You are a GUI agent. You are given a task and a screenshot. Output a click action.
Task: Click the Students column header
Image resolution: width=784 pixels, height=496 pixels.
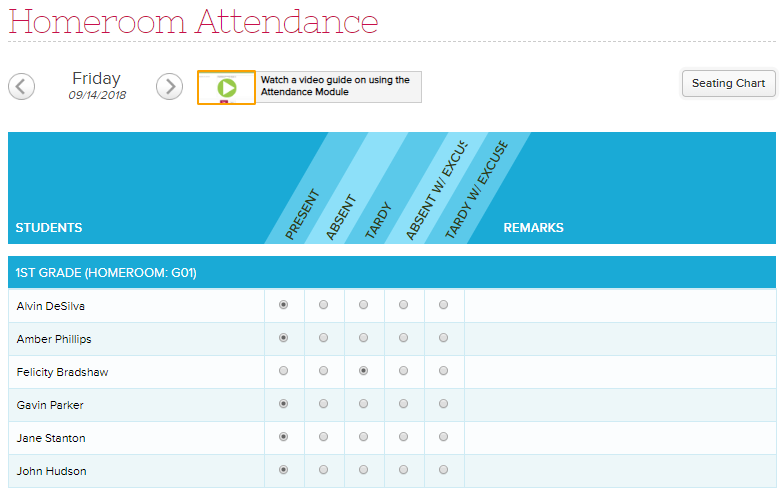(49, 228)
